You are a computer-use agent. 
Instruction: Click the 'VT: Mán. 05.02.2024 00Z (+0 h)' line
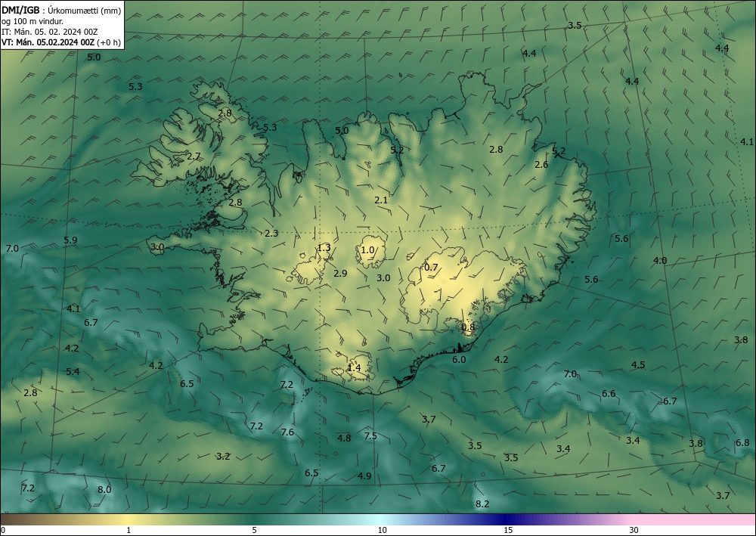tap(60, 42)
